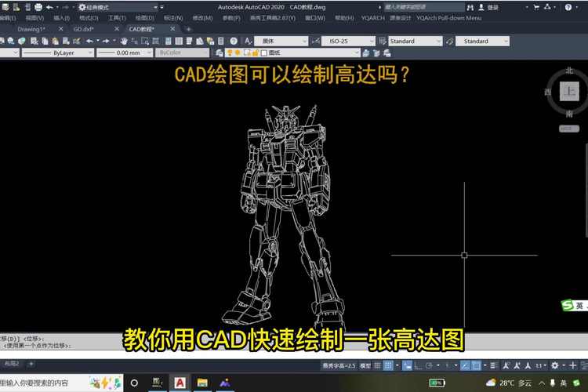This screenshot has width=588, height=392.
Task: Toggle object snap tracking in status bar
Action: [x=465, y=365]
